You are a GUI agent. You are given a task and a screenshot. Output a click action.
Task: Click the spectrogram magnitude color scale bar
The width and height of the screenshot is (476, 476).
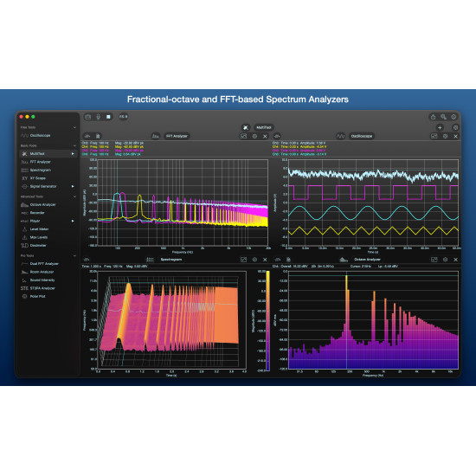click(267, 320)
